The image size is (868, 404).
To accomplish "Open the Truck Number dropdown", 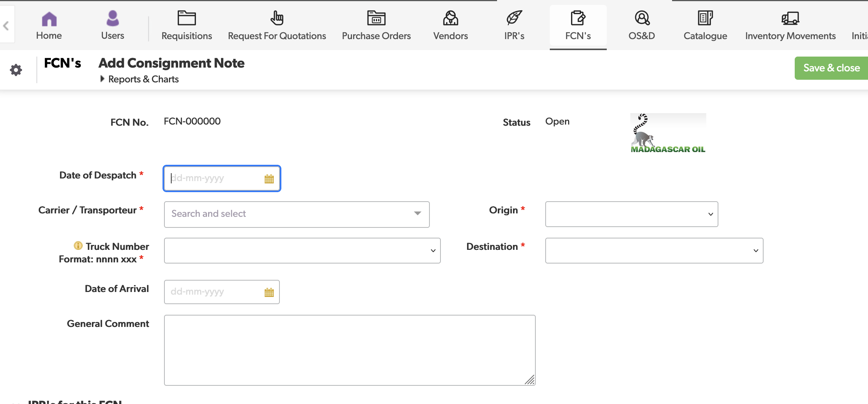I will click(302, 251).
